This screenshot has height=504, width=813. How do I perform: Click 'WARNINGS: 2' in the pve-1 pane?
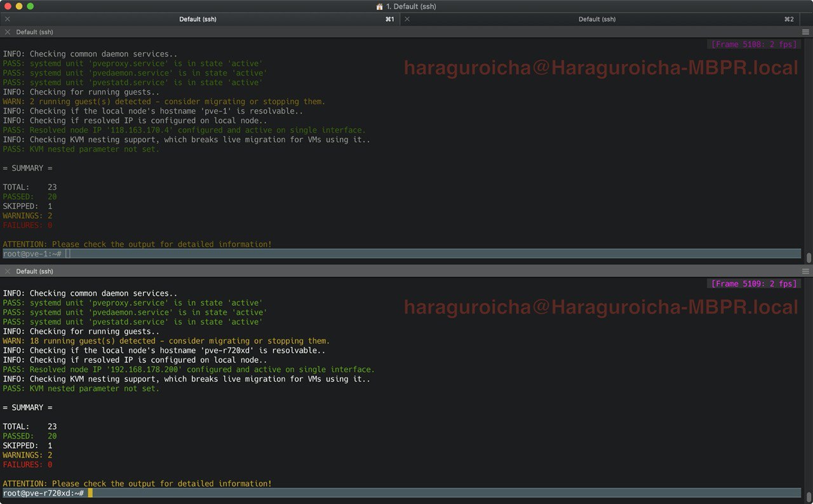(28, 216)
